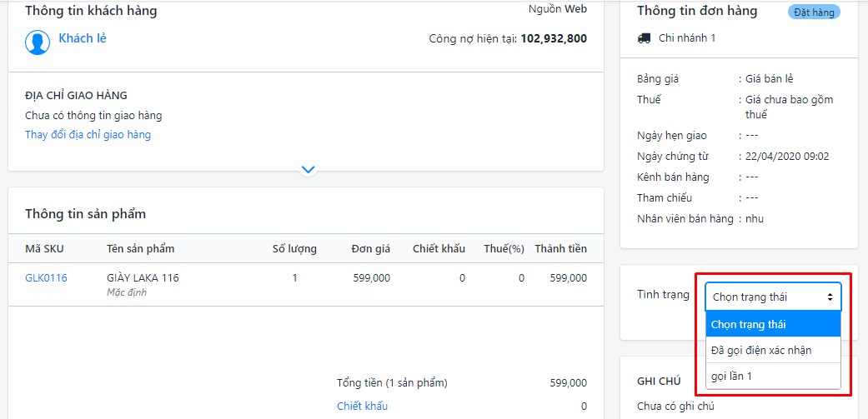Click the 'Chưa có ghi chú' note text
This screenshot has width=868, height=419.
click(675, 407)
